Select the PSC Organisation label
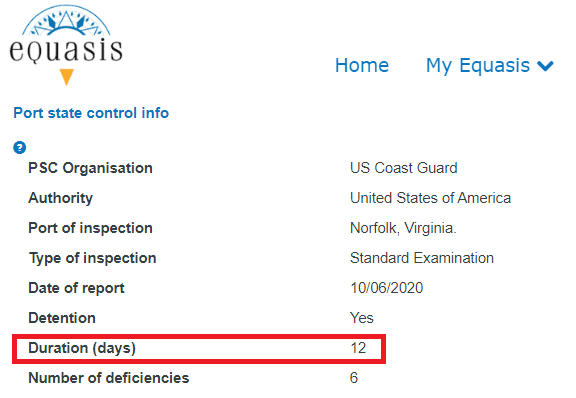Screen dimensions: 576x398 [90, 168]
